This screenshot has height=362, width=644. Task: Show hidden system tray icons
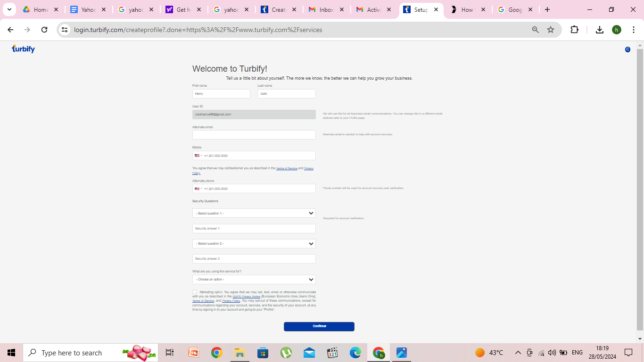pos(518,353)
